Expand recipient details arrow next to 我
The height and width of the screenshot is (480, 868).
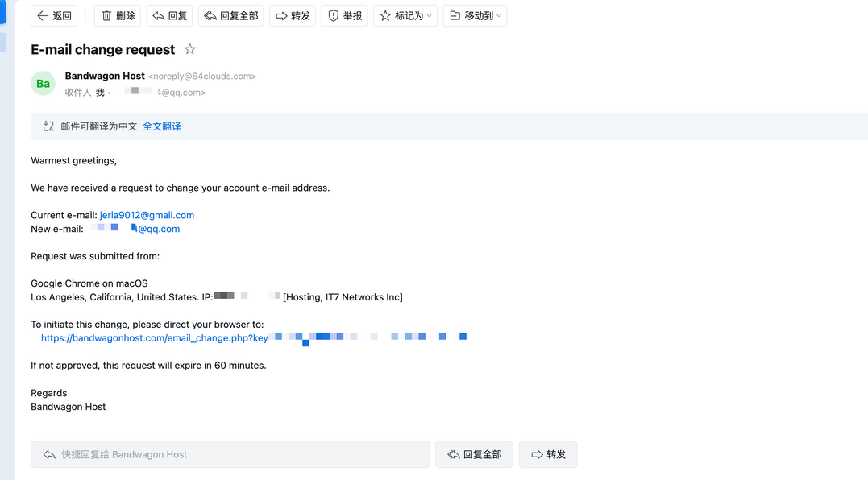[110, 93]
